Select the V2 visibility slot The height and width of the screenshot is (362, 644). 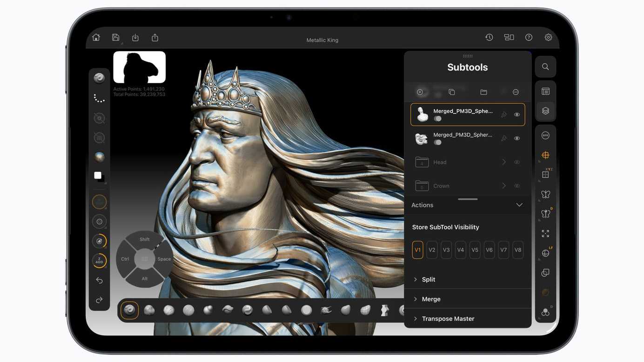(x=432, y=250)
